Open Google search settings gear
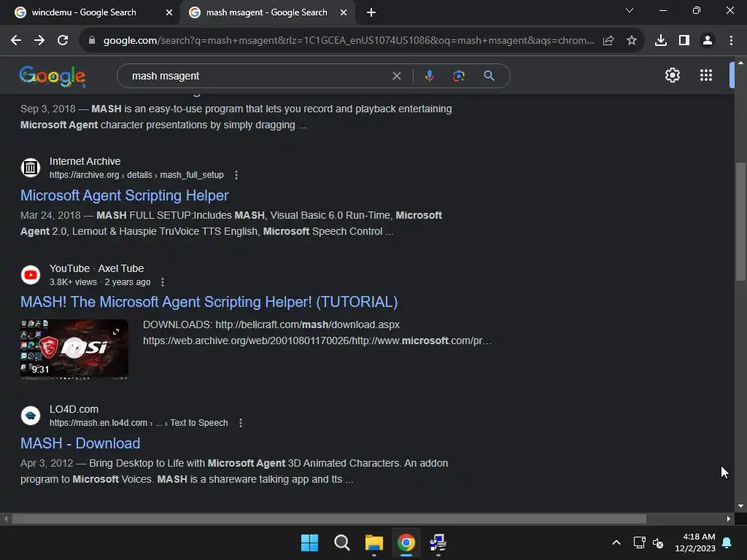Screen dimensions: 747x560 (672, 75)
